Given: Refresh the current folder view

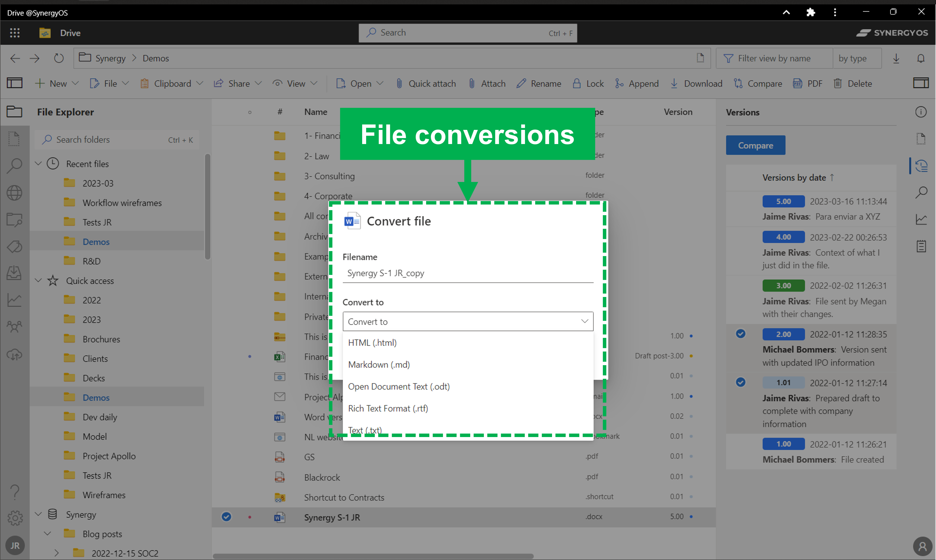Looking at the screenshot, I should (59, 58).
